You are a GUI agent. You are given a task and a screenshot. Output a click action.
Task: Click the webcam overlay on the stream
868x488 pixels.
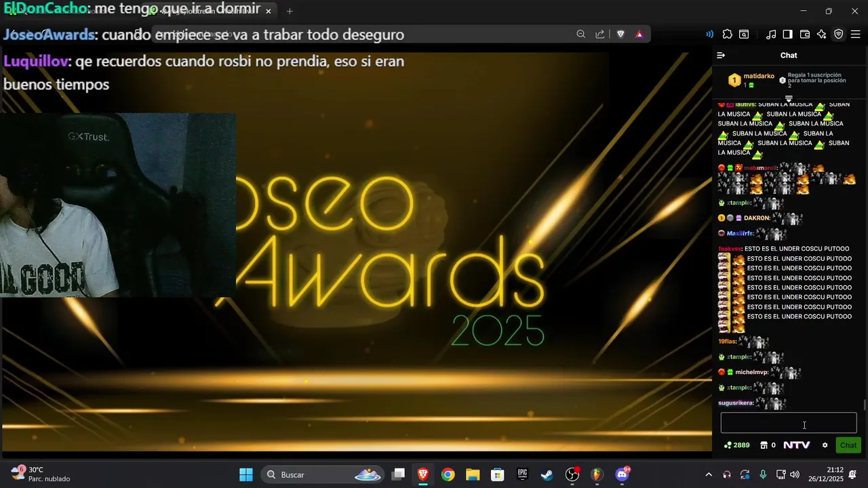click(118, 205)
